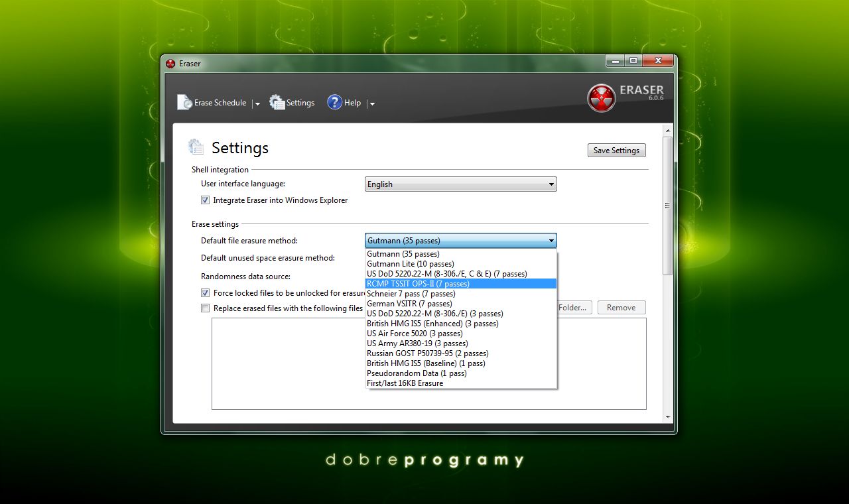Click the scrollbar up arrow
Screen dimensions: 849x504
pos(668,129)
